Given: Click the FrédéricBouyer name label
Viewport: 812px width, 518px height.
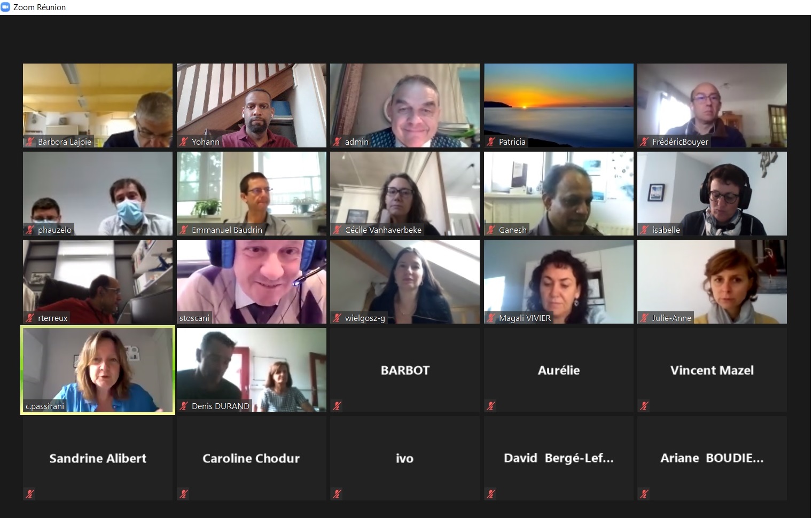Looking at the screenshot, I should click(x=680, y=142).
